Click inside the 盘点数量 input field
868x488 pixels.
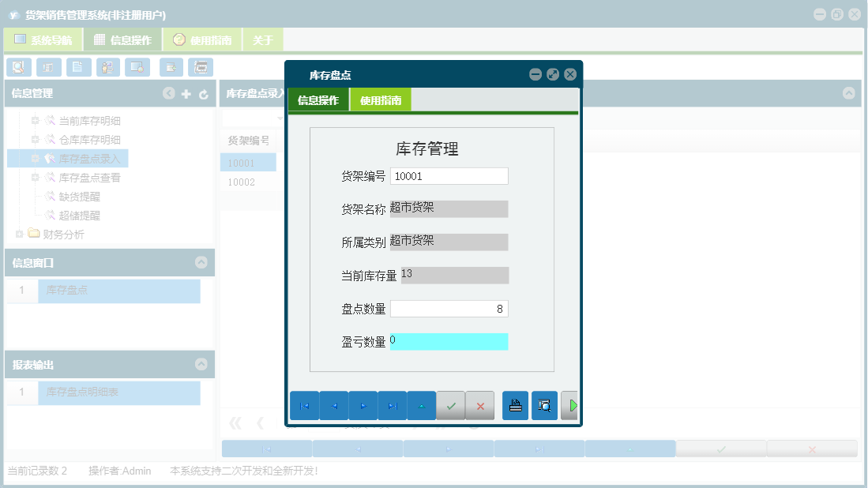[x=449, y=308]
